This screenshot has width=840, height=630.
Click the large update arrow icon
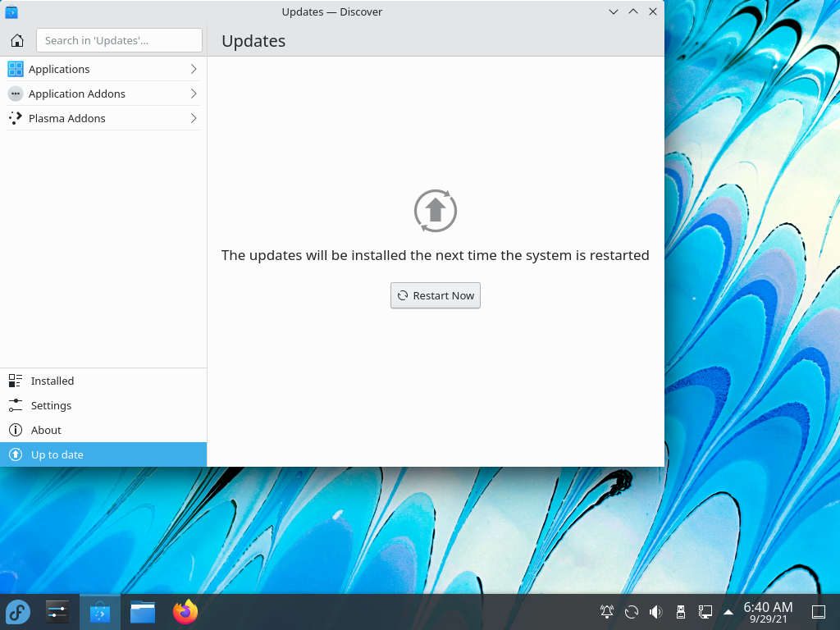435,211
